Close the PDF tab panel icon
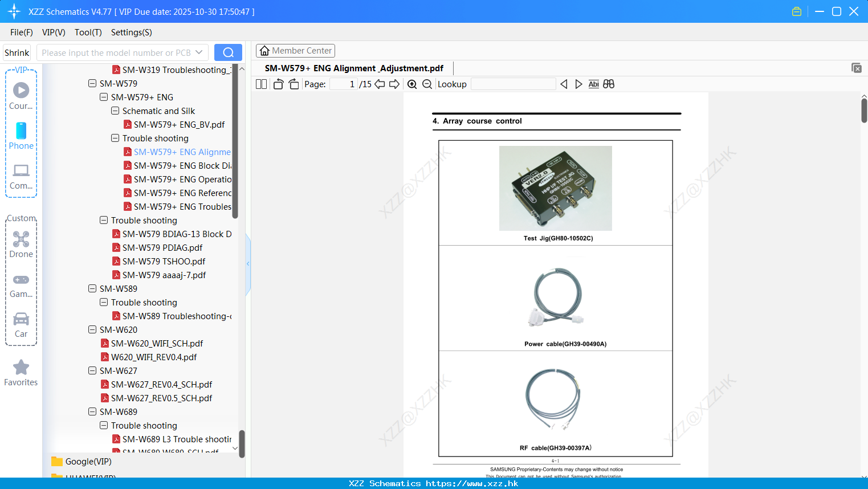868x489 pixels. [856, 68]
